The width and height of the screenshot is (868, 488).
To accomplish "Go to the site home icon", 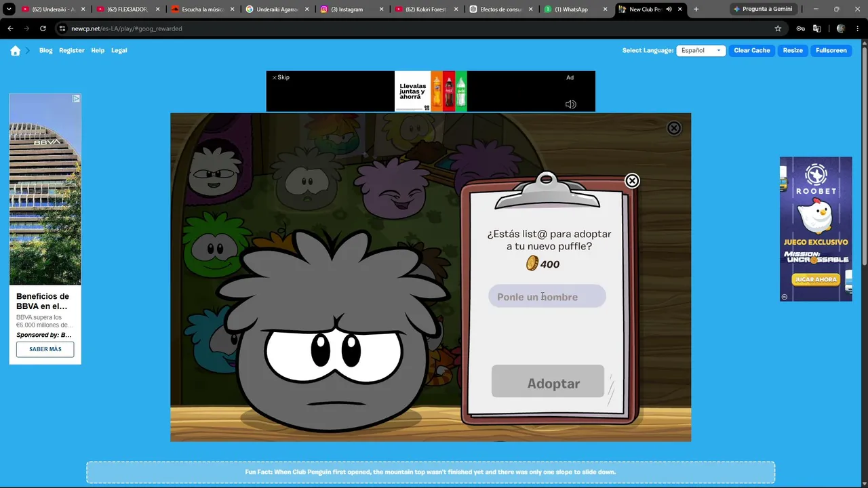I will pyautogui.click(x=15, y=50).
